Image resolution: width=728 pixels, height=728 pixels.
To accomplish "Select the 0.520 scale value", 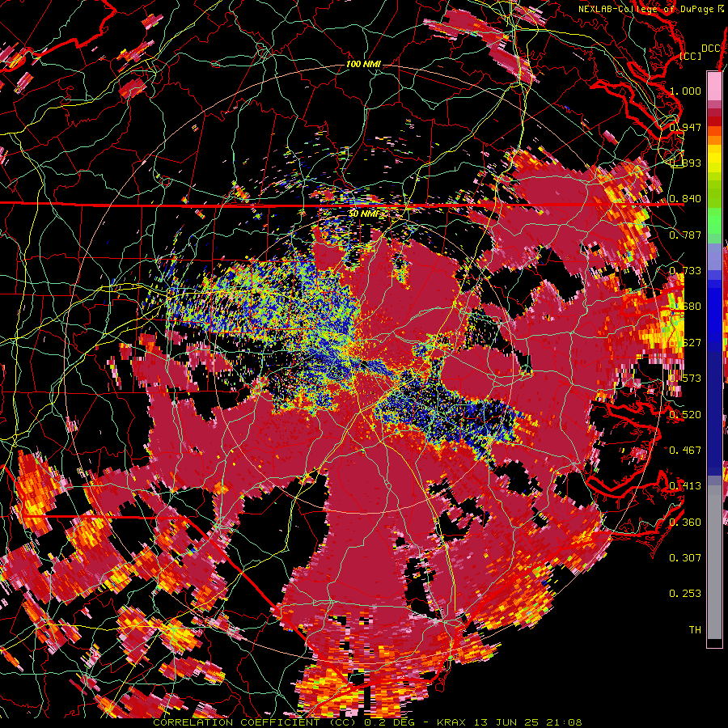I will click(x=685, y=415).
